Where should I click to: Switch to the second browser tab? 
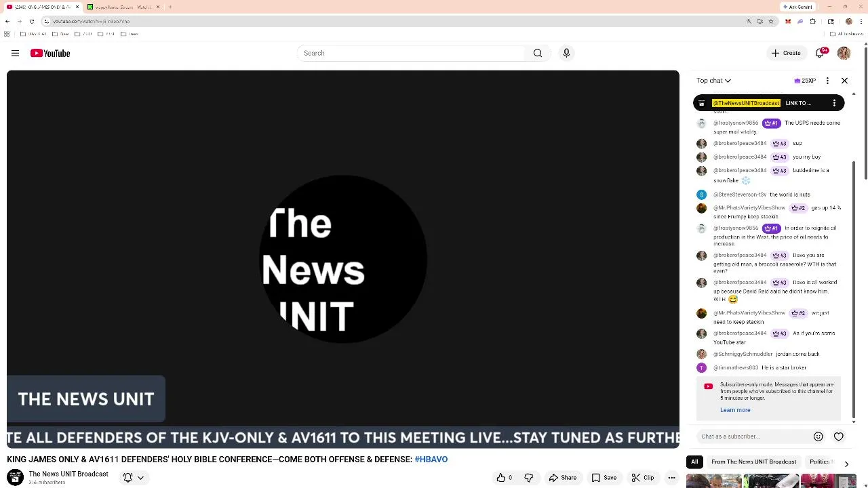123,7
